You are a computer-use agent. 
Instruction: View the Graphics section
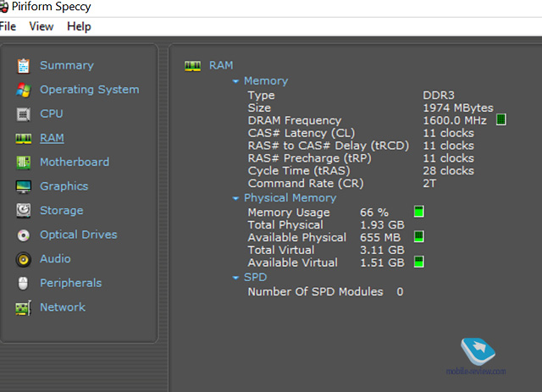pos(64,186)
